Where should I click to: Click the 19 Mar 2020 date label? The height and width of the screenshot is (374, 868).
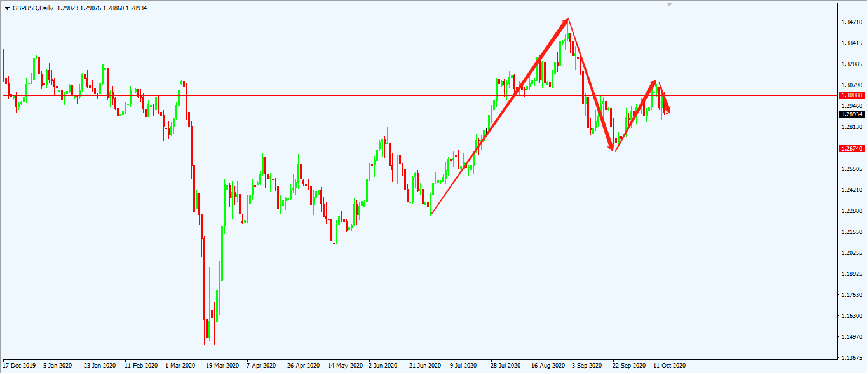(222, 366)
